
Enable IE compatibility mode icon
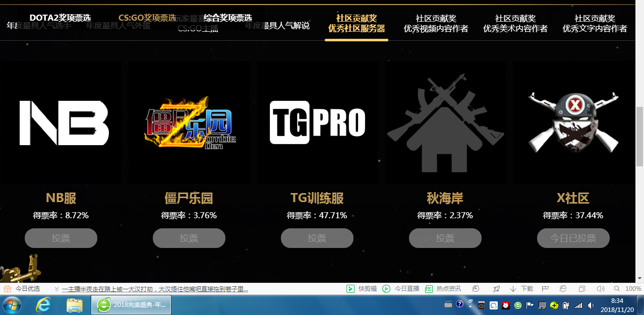click(563, 288)
